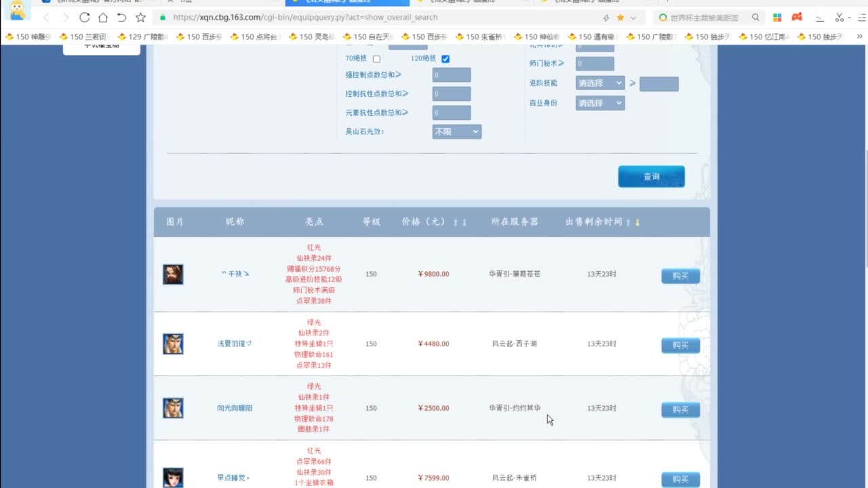Click avatar thumbnail of 向光向暖阳
This screenshot has width=868, height=488.
tap(173, 408)
